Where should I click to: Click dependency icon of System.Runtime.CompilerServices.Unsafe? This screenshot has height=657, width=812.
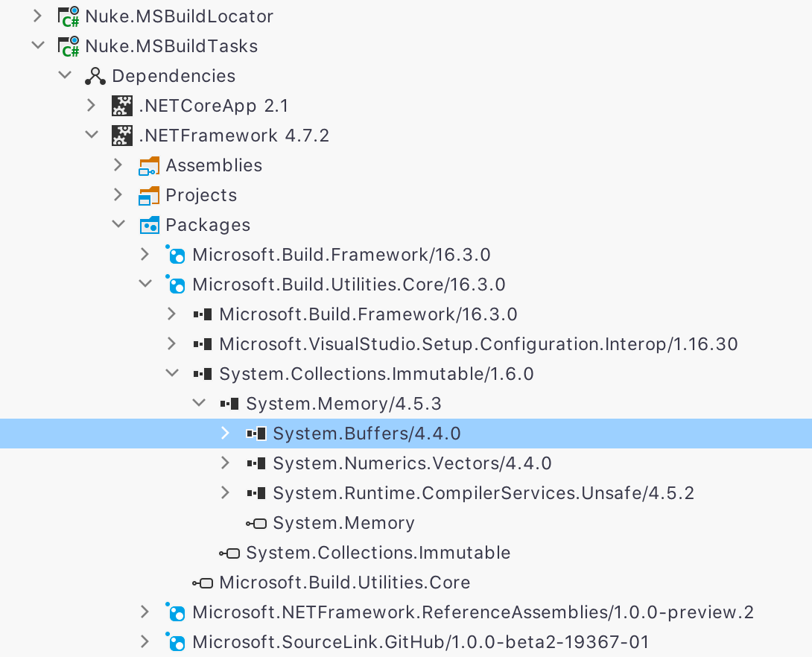tap(256, 493)
